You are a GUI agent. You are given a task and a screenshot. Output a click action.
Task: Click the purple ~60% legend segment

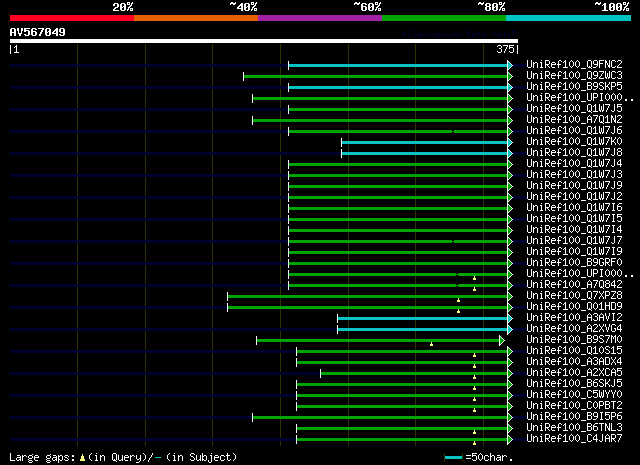tap(320, 18)
